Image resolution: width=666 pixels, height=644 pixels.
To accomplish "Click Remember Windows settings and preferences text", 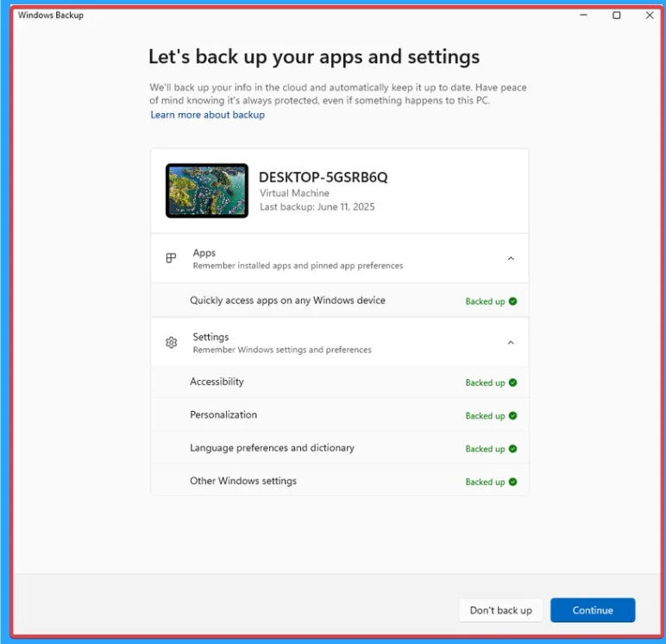I will 282,350.
